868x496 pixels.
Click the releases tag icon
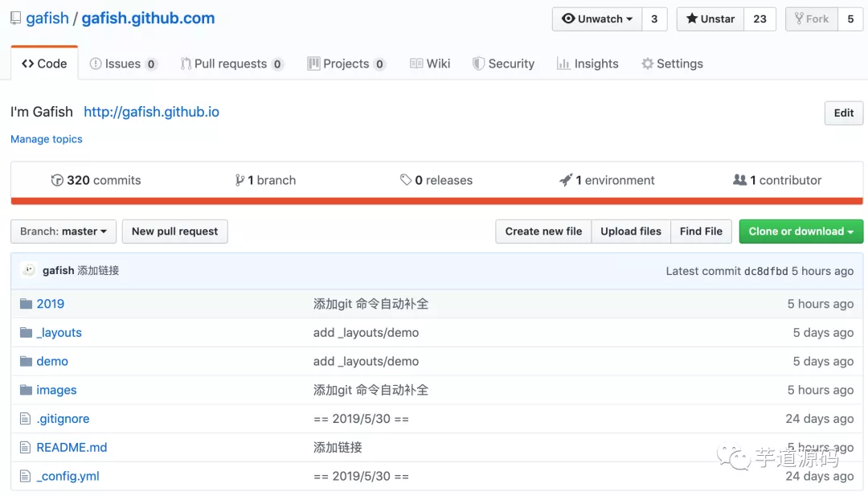tap(406, 180)
